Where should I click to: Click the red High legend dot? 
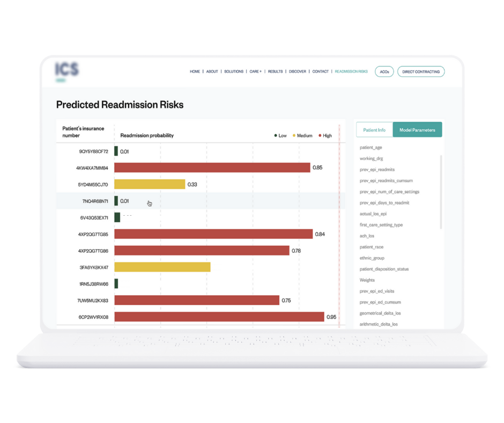pos(320,136)
